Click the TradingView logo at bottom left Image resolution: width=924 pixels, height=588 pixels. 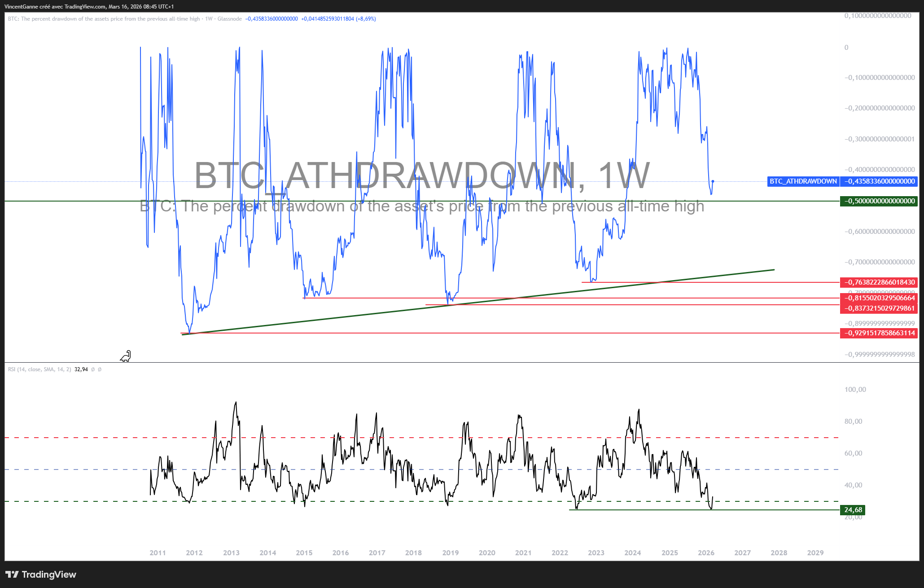41,575
